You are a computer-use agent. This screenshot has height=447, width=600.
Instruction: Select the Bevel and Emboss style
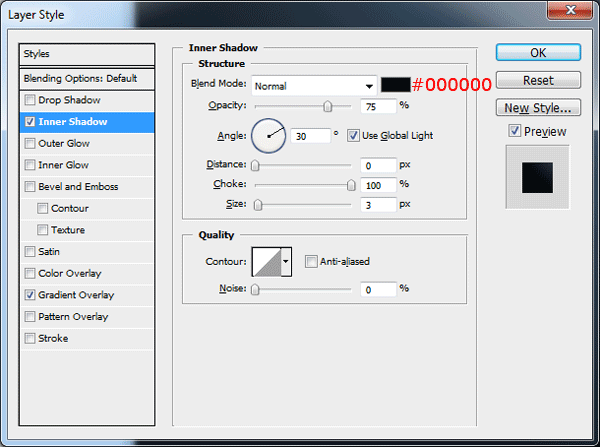[78, 187]
